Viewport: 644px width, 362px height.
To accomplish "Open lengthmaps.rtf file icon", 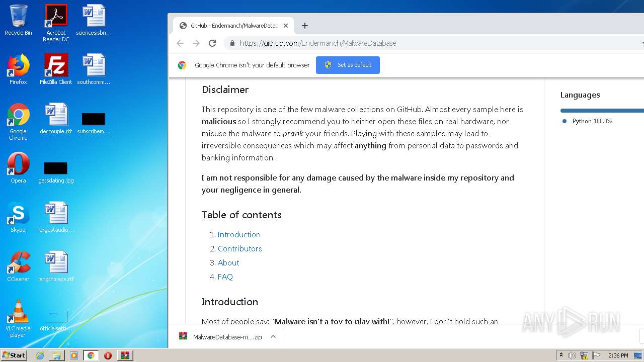I will 56,266.
